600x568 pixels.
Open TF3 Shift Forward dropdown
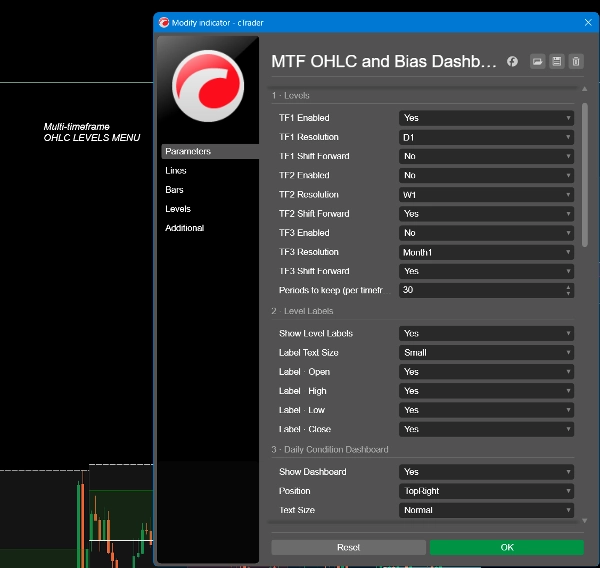tap(486, 271)
